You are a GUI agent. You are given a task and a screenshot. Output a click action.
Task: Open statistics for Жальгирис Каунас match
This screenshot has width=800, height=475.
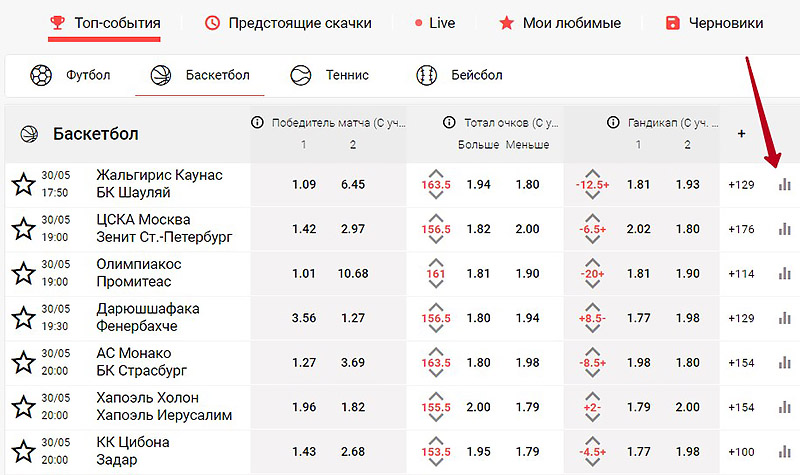coord(784,185)
